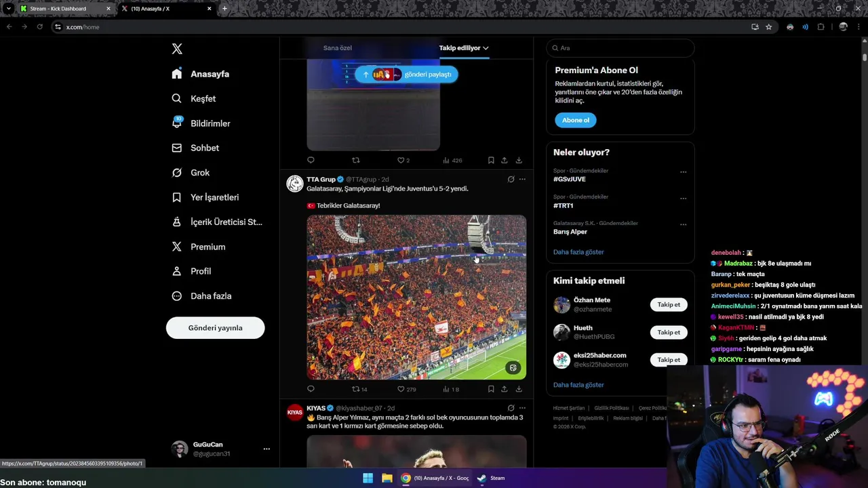The height and width of the screenshot is (488, 868).
Task: Click the new posts 'gönderi paylaştı' pill
Action: click(x=406, y=75)
